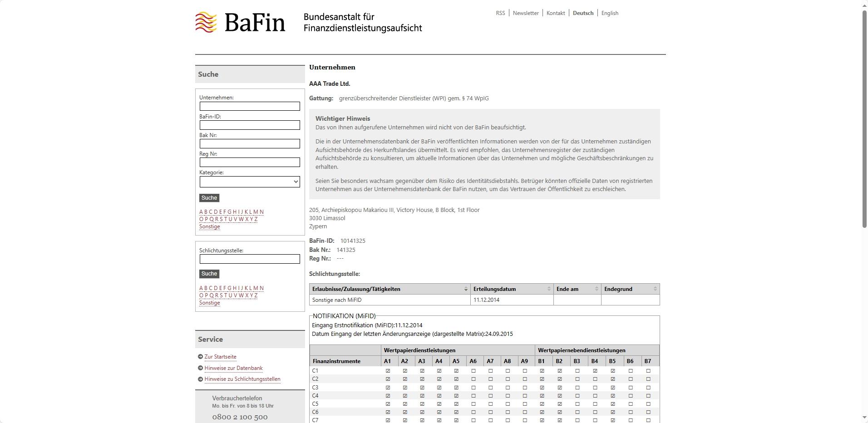Open Hinweise zu Schlichtungsstellen link
Viewport: 868px width, 423px height.
(242, 379)
